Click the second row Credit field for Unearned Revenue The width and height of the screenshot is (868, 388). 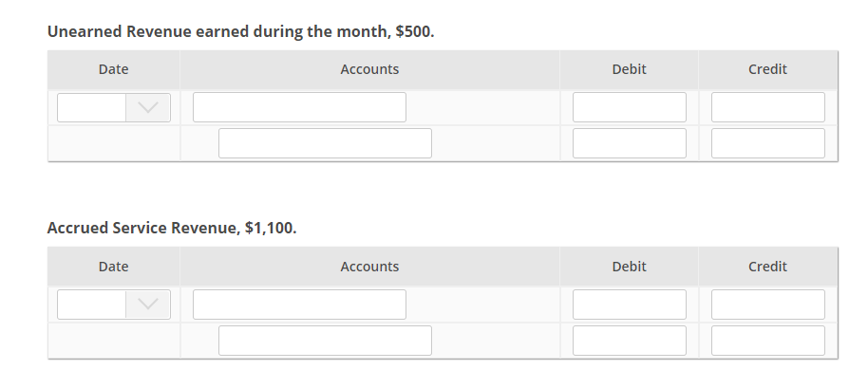pos(767,143)
